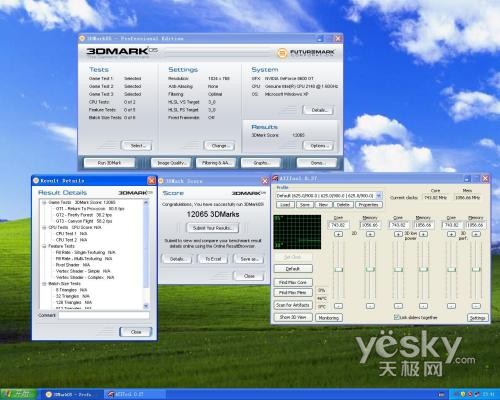Screen dimensions: 500x400
Task: Select the CPU Test 2 row
Action: tap(71, 240)
